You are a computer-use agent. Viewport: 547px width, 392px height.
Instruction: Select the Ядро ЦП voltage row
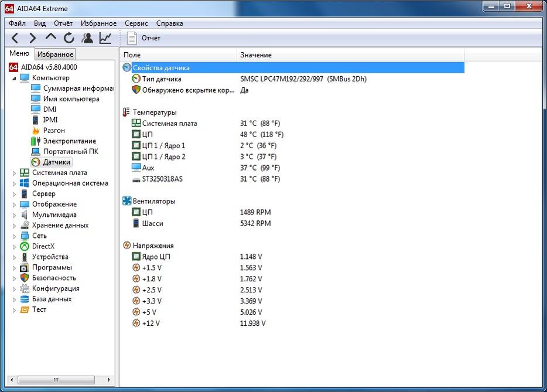point(293,257)
